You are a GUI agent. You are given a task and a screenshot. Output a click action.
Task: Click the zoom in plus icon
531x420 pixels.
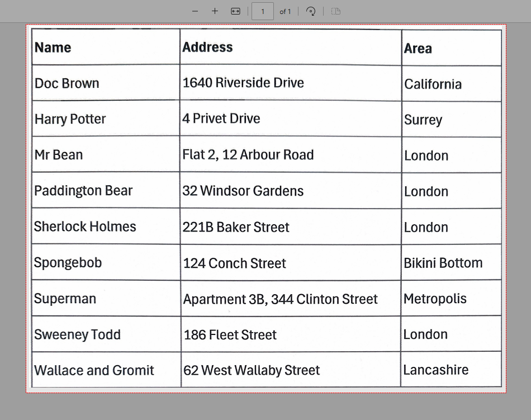tap(215, 11)
